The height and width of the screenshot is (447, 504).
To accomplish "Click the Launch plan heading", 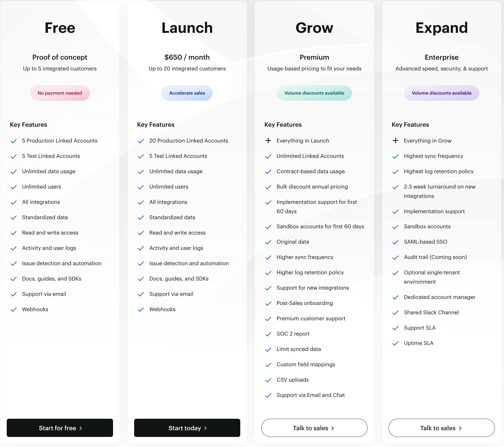I will pyautogui.click(x=187, y=28).
